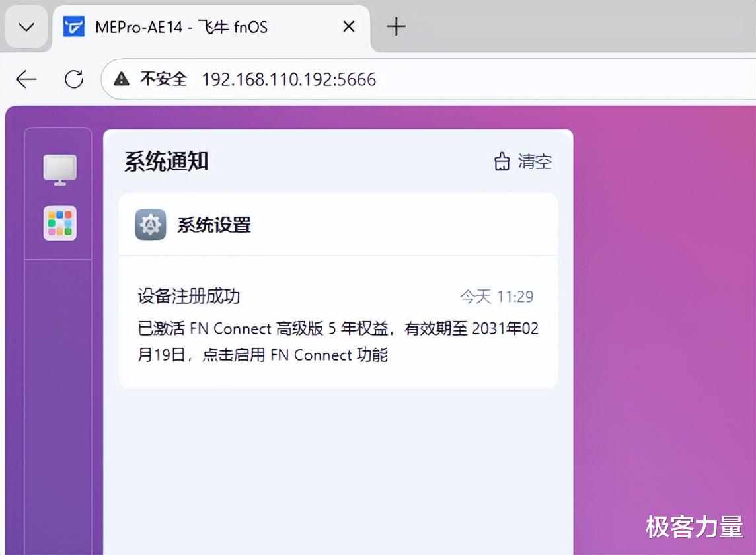The height and width of the screenshot is (555, 756).
Task: Open a new browser tab
Action: pyautogui.click(x=396, y=26)
